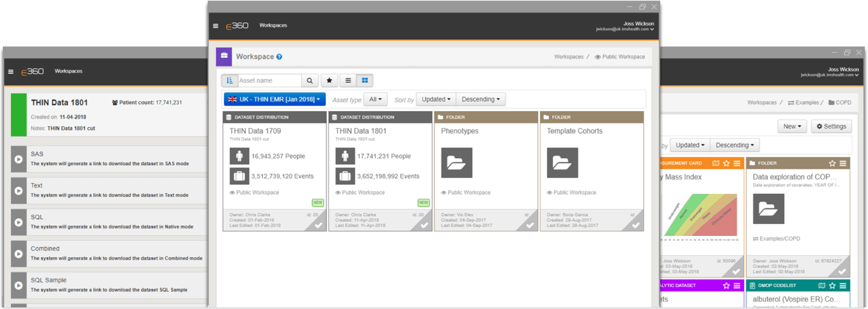Open the hamburger menu in the left THIN Data window
The width and height of the screenshot is (868, 309).
(x=11, y=72)
